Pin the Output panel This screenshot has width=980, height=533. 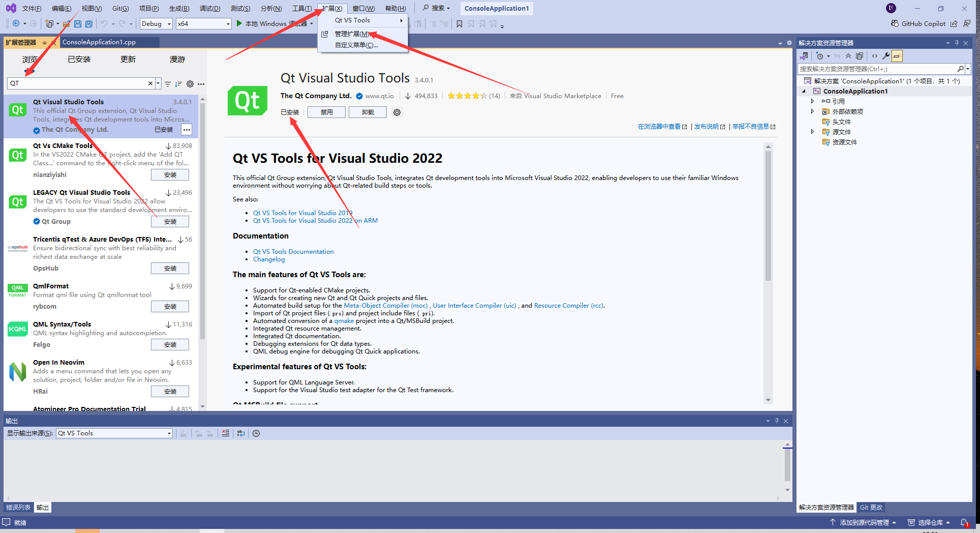(777, 421)
